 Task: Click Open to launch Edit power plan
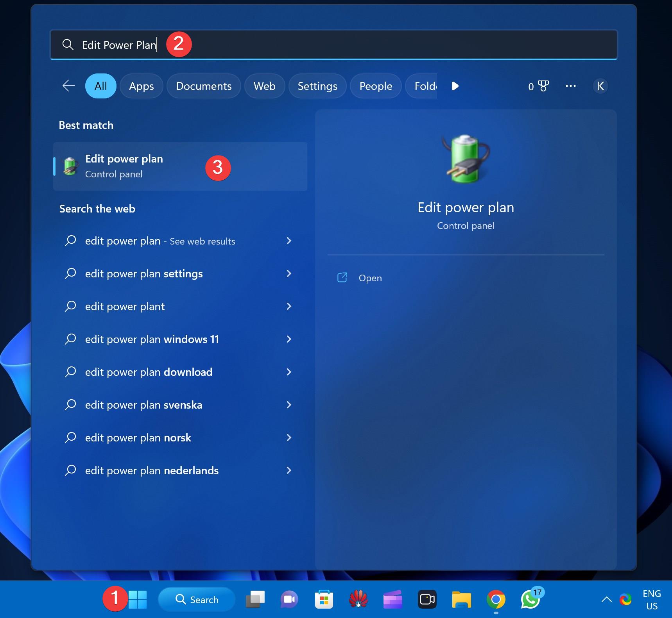tap(370, 278)
